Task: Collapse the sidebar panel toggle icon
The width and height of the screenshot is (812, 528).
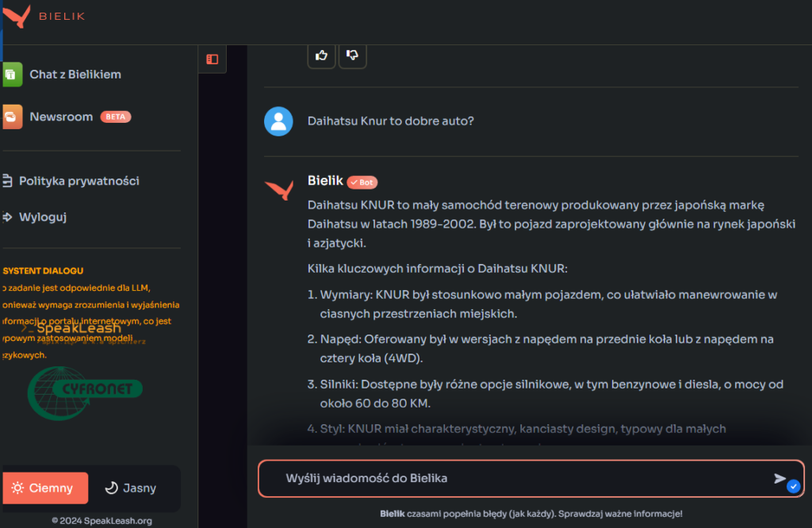Action: [x=212, y=59]
